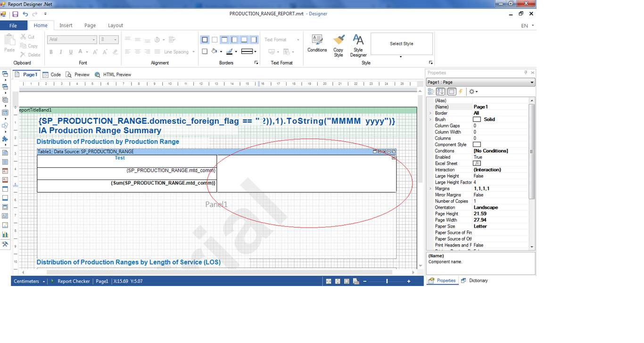Click the Paste button in Clipboard group

coord(9,43)
